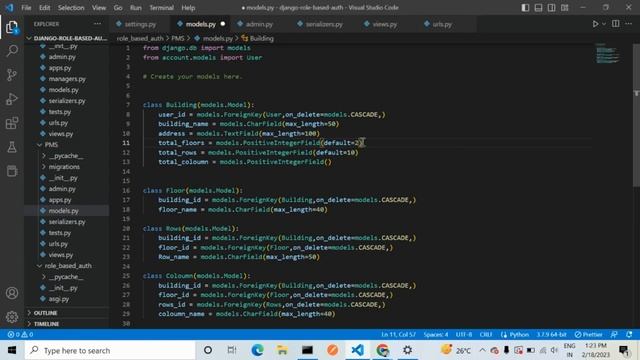Image resolution: width=640 pixels, height=360 pixels.
Task: Switch to views.py tab
Action: tap(384, 24)
